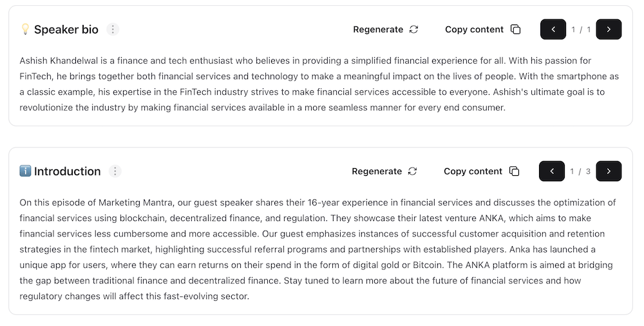644x326 pixels.
Task: Go to previous Speaker bio version
Action: [x=553, y=30]
